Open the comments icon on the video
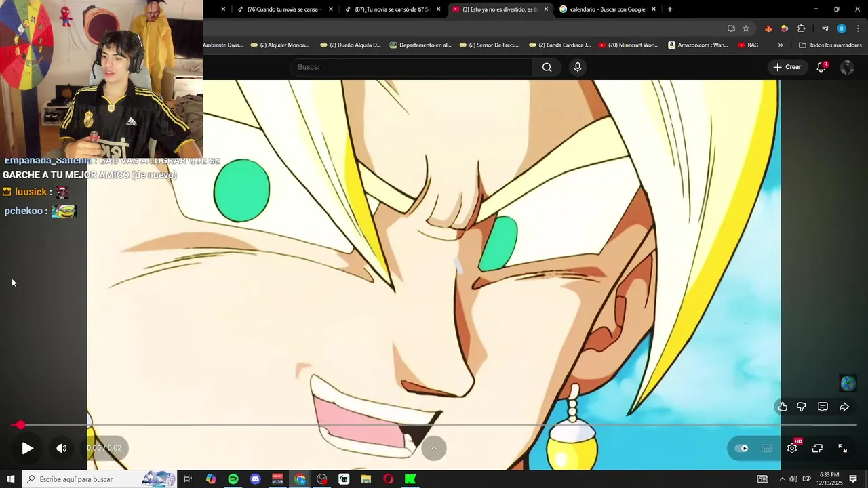 [823, 407]
